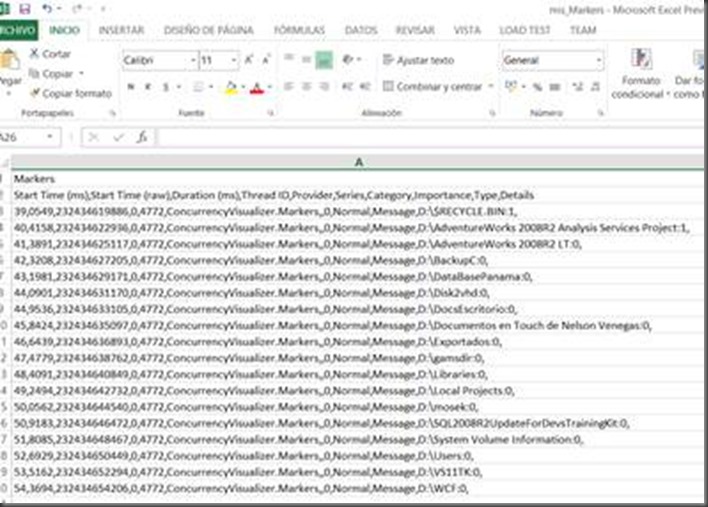
Task: Select the cell containing Markers
Action: pos(358,178)
